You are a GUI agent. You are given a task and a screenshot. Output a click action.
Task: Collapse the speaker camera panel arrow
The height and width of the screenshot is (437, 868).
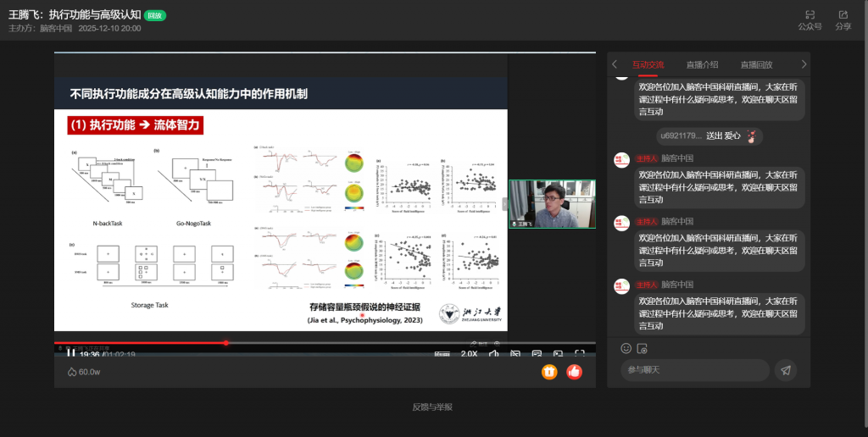(x=504, y=204)
